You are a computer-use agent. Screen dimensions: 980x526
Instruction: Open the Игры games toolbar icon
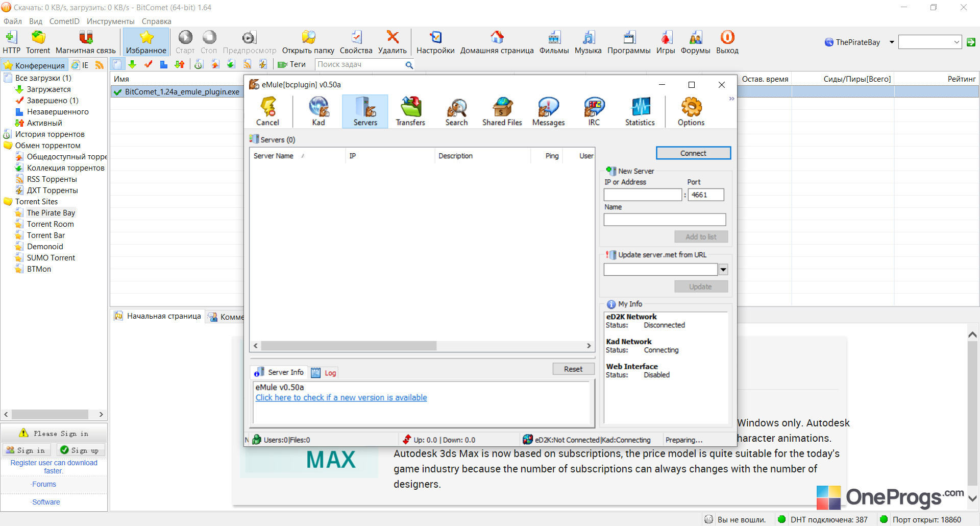(x=666, y=38)
